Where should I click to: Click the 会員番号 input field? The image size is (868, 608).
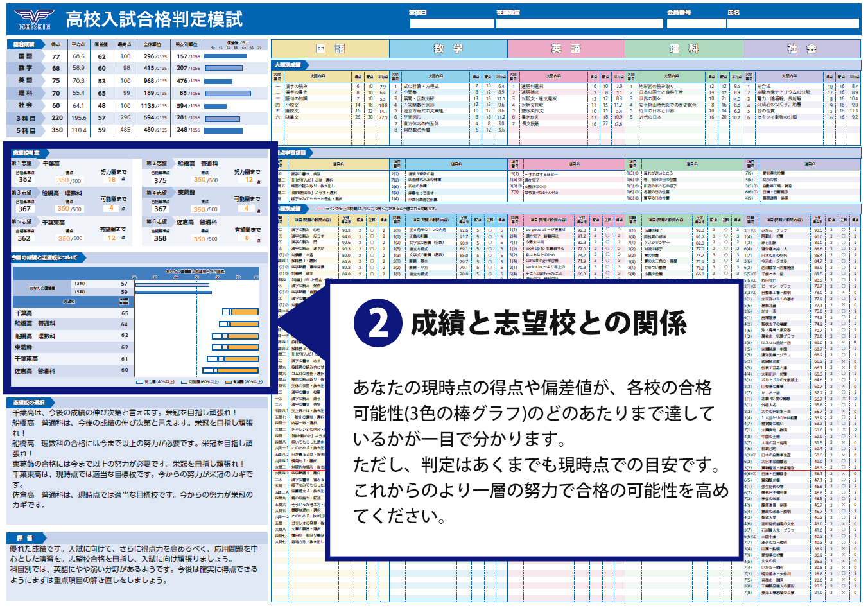[696, 24]
